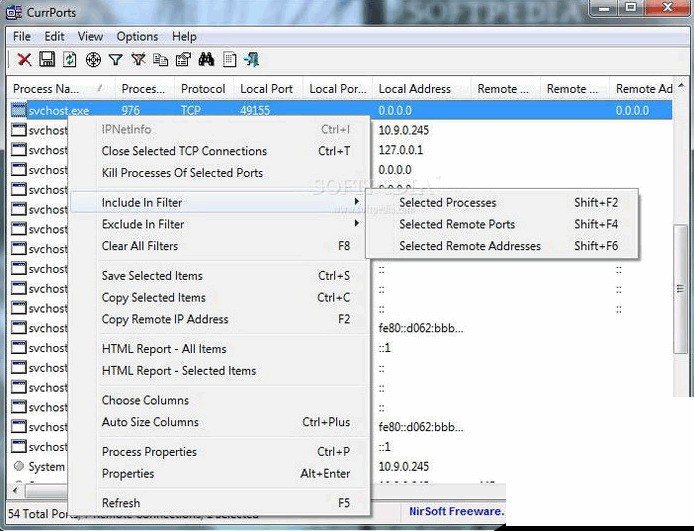The height and width of the screenshot is (531, 694).
Task: Click the HTML report page toolbar icon
Action: point(229,59)
